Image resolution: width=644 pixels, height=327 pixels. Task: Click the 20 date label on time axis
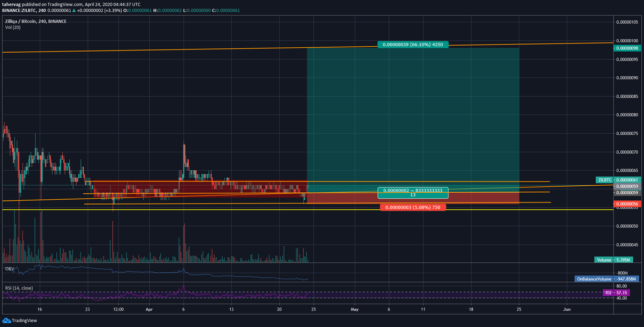280,310
